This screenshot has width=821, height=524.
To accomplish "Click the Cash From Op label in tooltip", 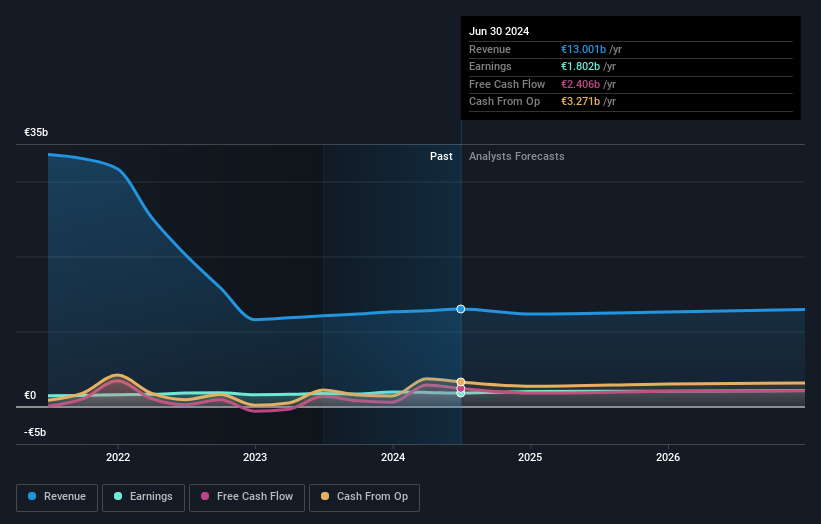I will [x=504, y=102].
